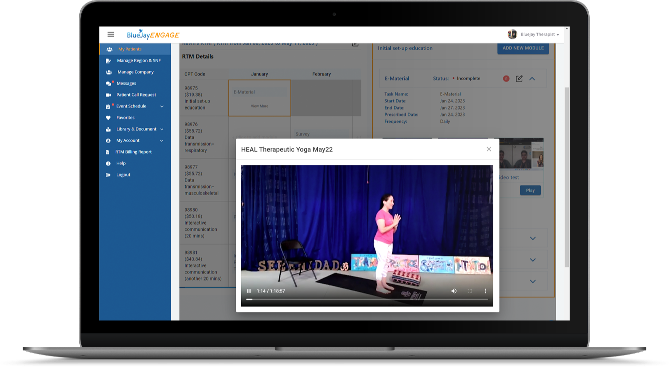Click the Daily frequency value
This screenshot has height=367, width=669.
coord(445,122)
